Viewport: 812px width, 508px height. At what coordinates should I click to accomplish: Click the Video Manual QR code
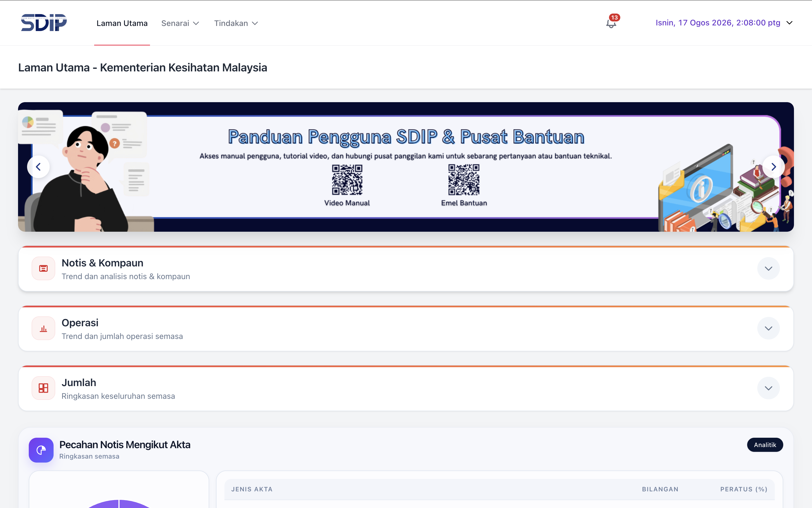coord(347,179)
